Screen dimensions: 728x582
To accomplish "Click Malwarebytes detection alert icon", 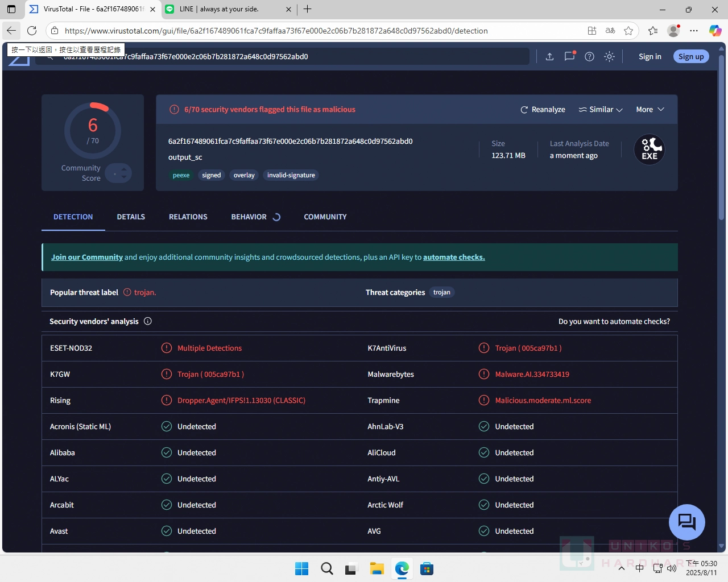I will (484, 374).
